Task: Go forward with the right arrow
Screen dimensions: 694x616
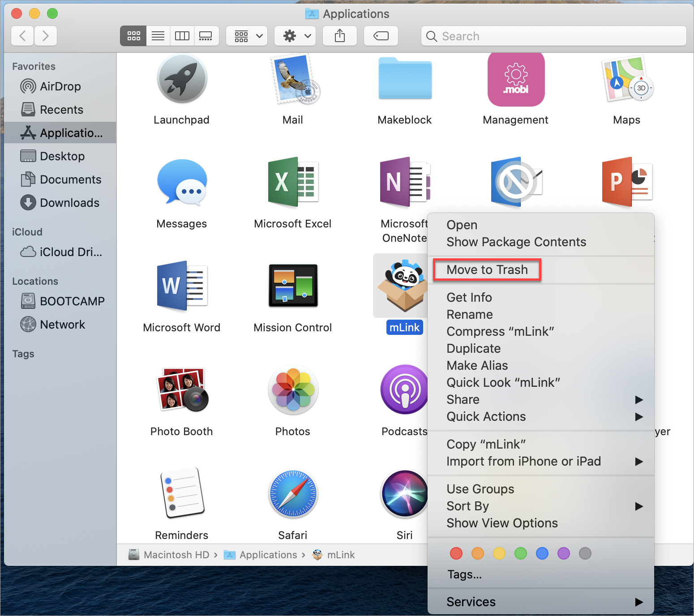Action: tap(45, 36)
